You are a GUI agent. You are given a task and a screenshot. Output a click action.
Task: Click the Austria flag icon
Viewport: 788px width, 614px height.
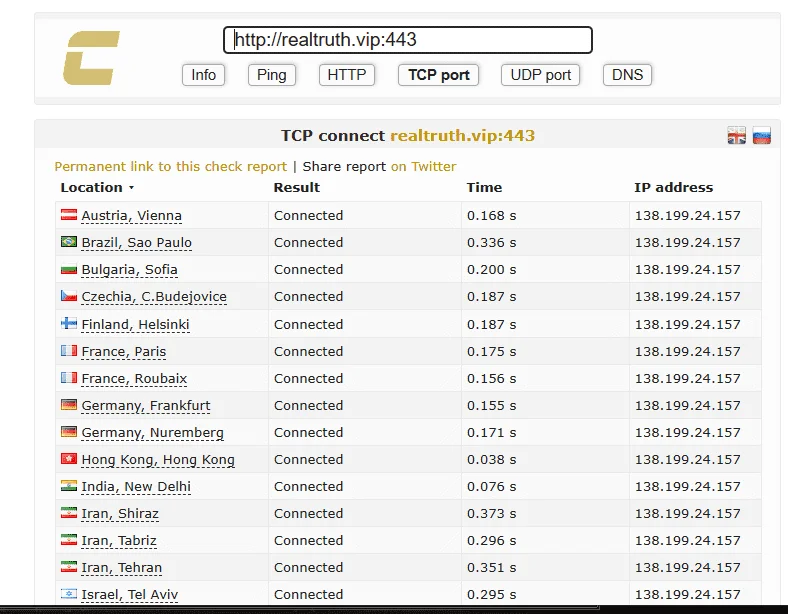[x=69, y=215]
